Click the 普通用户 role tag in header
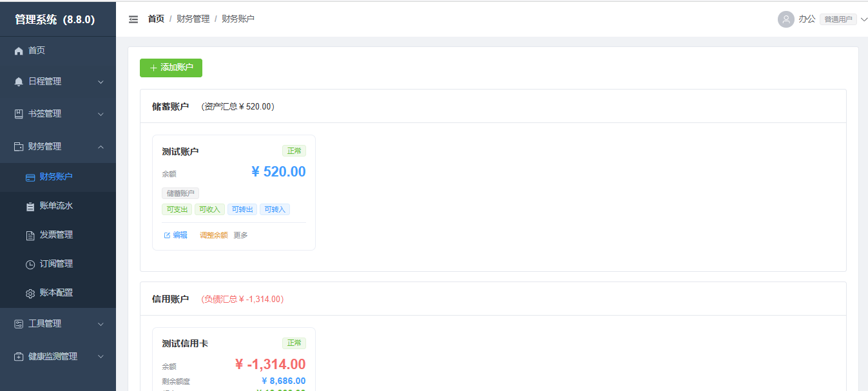 coord(838,19)
